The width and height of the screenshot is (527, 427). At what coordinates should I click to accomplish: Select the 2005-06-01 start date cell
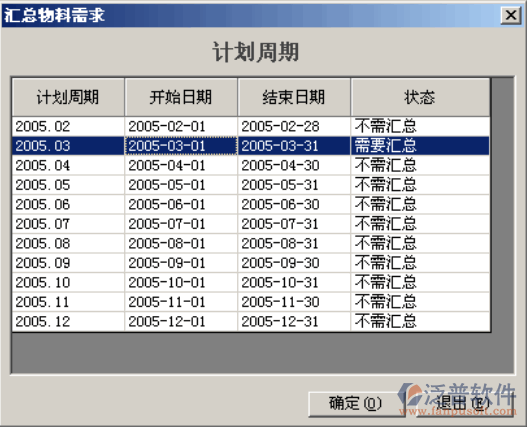(181, 204)
